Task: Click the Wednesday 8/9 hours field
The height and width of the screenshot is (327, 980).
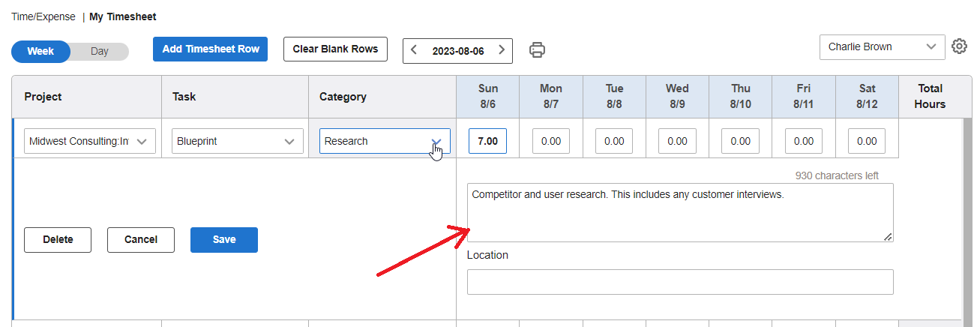Action: pyautogui.click(x=677, y=141)
